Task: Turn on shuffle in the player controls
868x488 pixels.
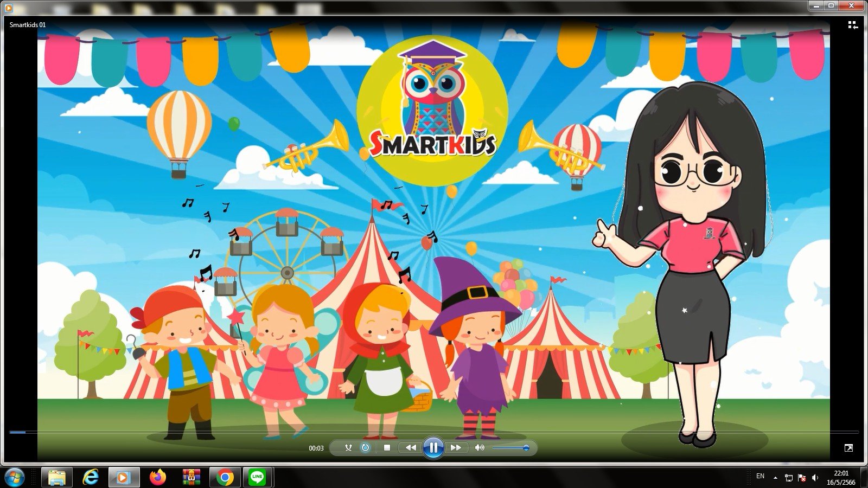Action: (348, 448)
